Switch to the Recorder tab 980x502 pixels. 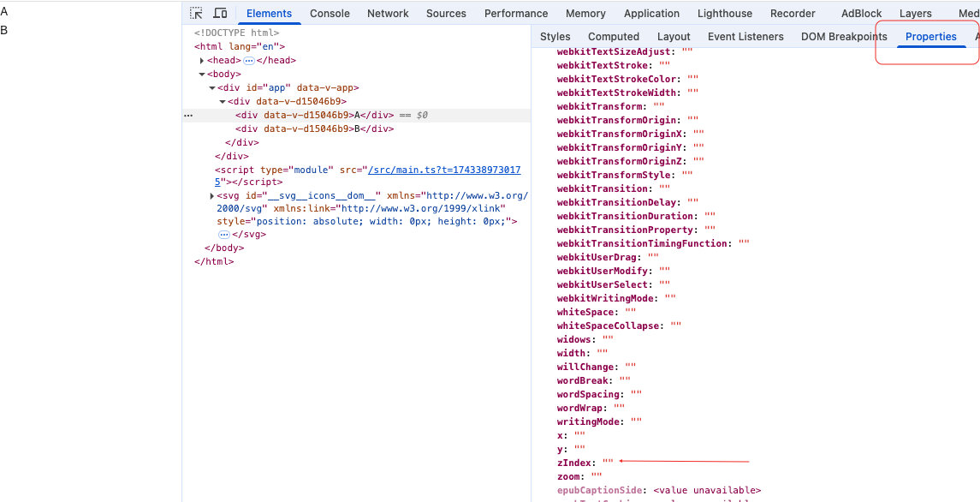pos(793,13)
